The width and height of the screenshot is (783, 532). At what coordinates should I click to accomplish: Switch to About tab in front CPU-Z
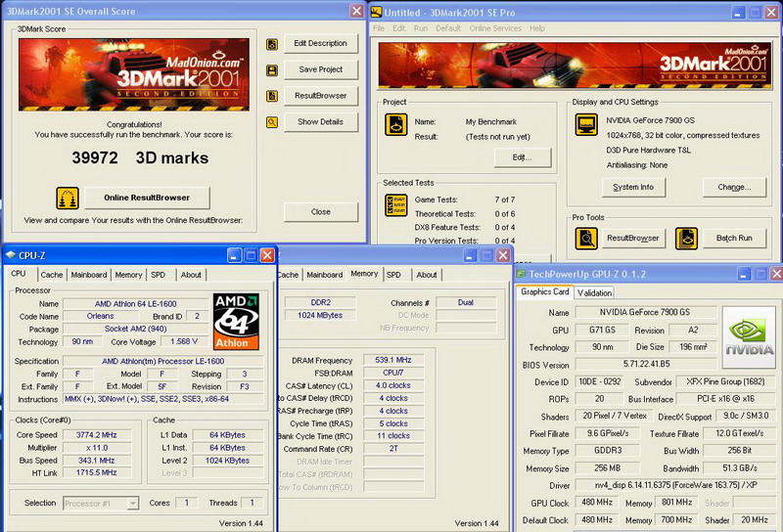[x=191, y=275]
